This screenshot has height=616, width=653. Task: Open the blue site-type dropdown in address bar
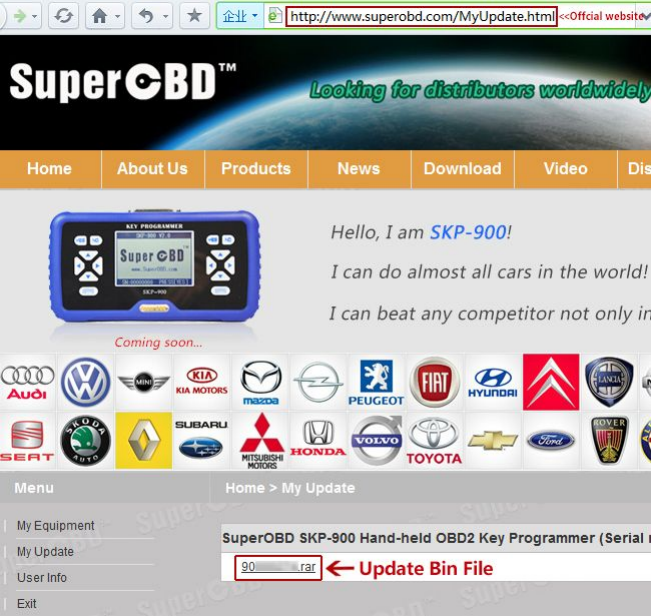[240, 16]
